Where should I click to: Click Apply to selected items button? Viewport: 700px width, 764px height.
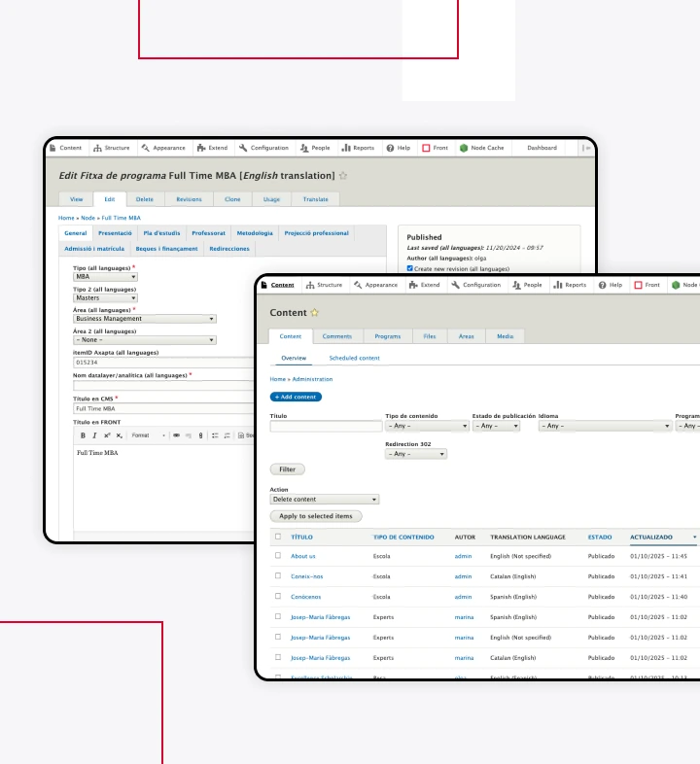pyautogui.click(x=316, y=516)
